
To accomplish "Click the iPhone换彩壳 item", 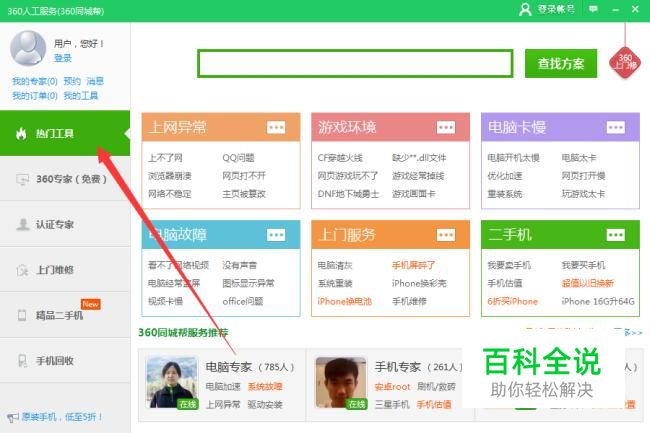I will 419,283.
